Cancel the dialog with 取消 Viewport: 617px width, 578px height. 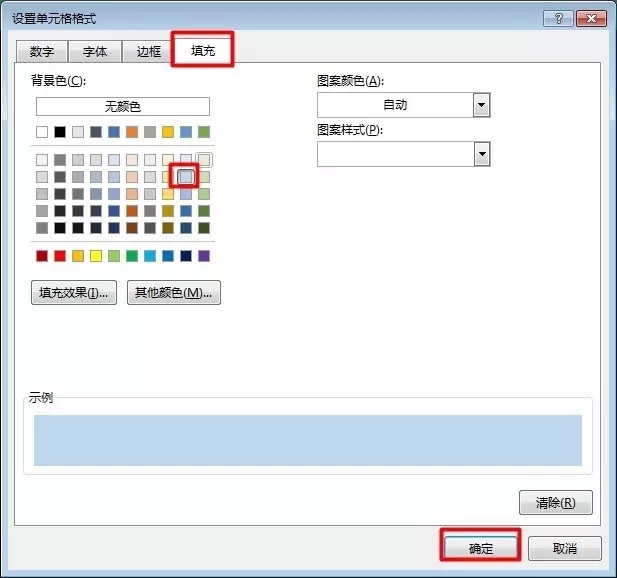click(x=564, y=548)
